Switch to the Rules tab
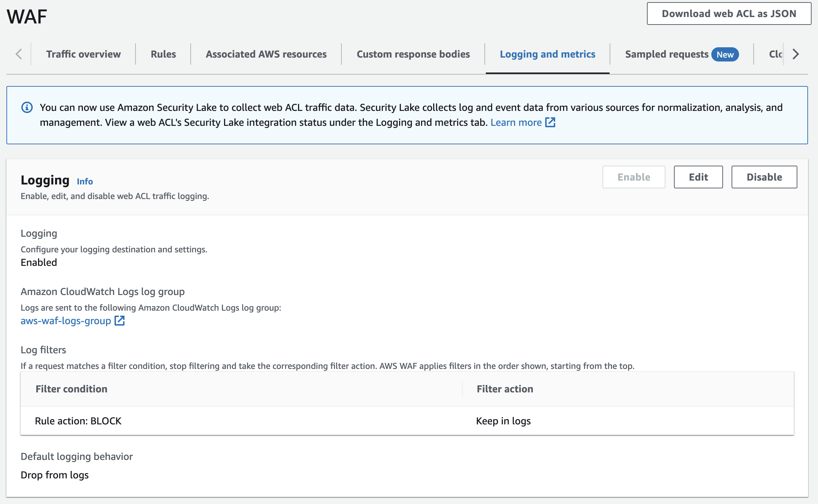 (163, 54)
